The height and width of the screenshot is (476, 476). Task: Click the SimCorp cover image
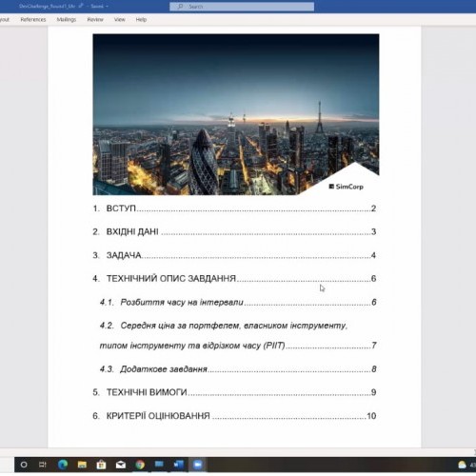236,114
